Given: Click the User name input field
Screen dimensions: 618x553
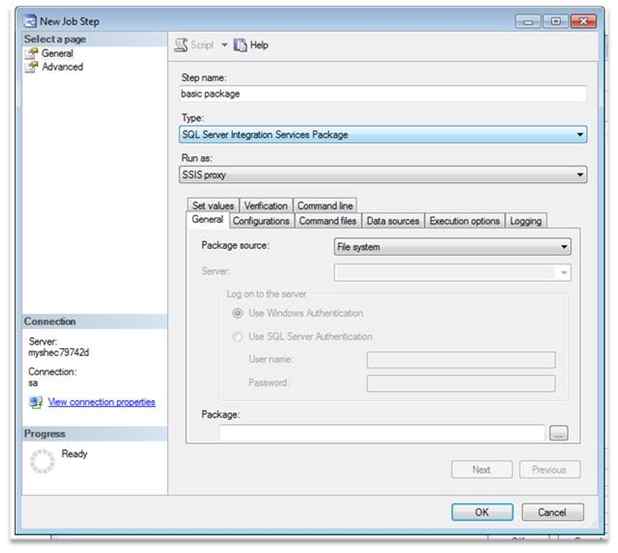Looking at the screenshot, I should [461, 360].
